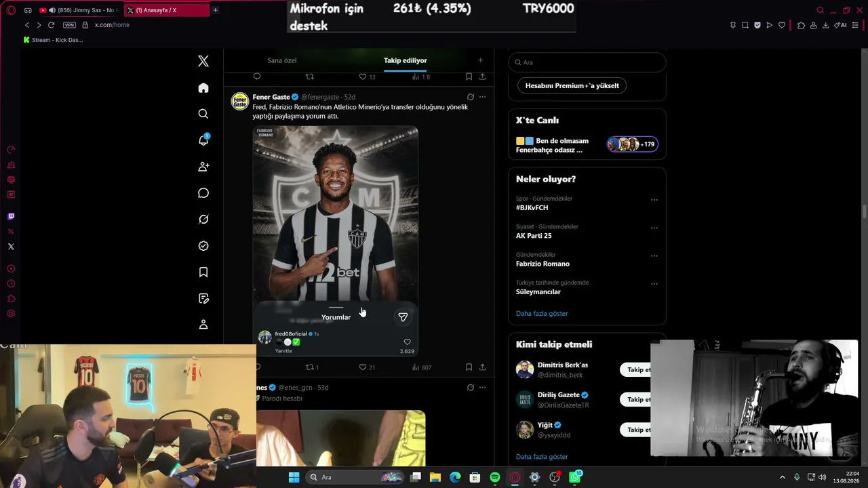Open more options for the AK Parti 25 trend
The height and width of the screenshot is (488, 868).
[654, 228]
